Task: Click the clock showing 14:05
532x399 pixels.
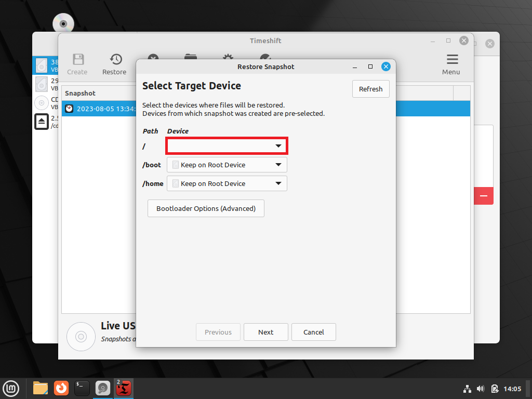Action: [x=512, y=389]
